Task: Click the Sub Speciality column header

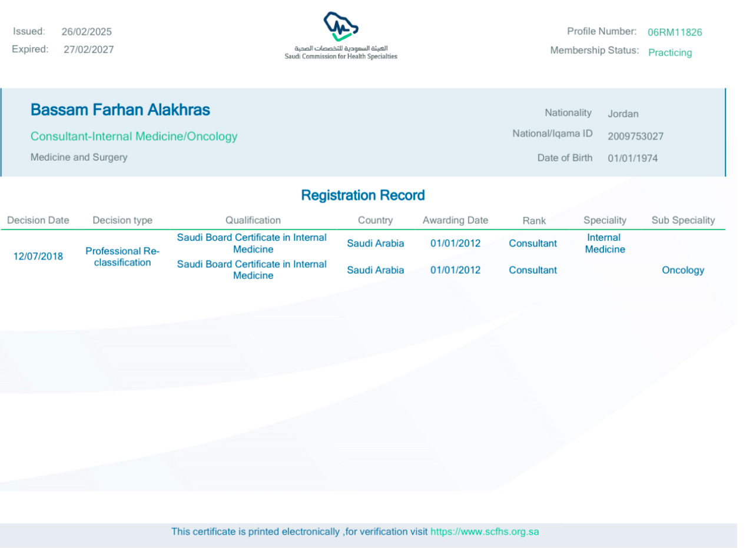Action: (683, 220)
